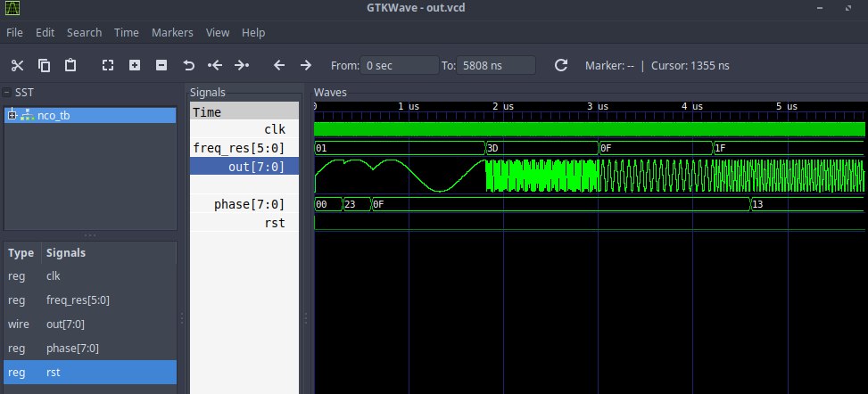Expand the nco_tb tree node
The height and width of the screenshot is (394, 868).
tap(12, 115)
